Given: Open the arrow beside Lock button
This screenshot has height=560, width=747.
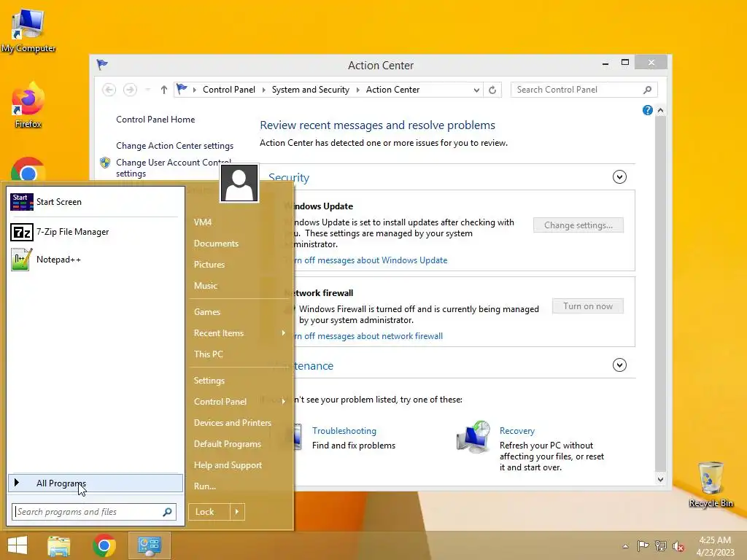Looking at the screenshot, I should click(237, 512).
